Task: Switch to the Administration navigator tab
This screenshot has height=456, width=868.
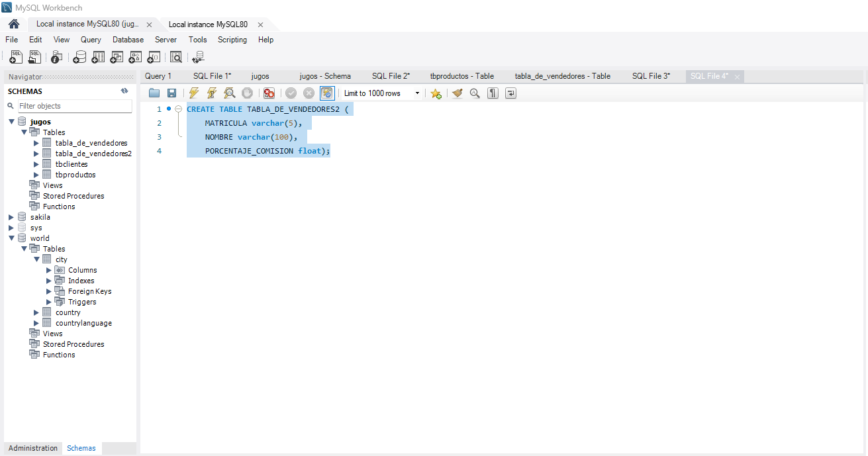Action: (33, 448)
